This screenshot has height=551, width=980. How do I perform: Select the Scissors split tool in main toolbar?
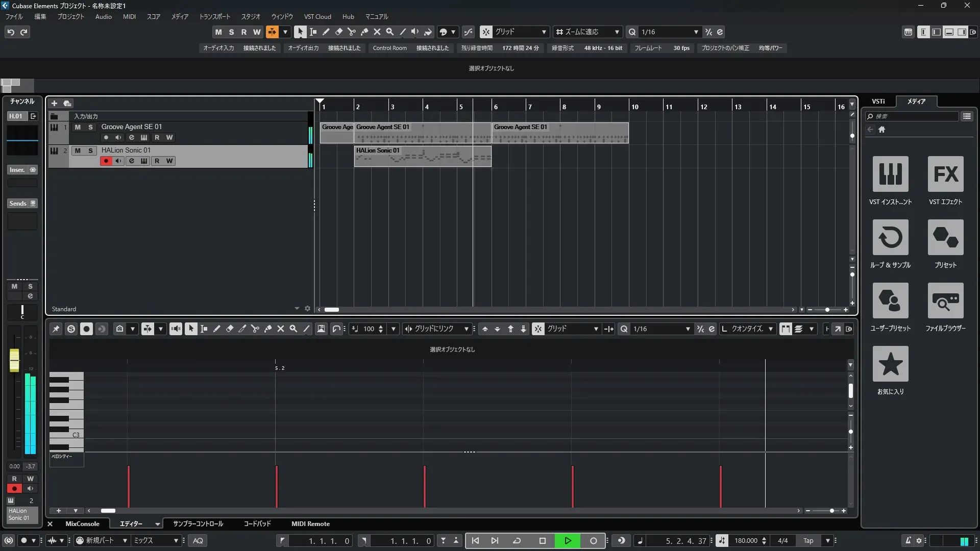[x=351, y=32]
